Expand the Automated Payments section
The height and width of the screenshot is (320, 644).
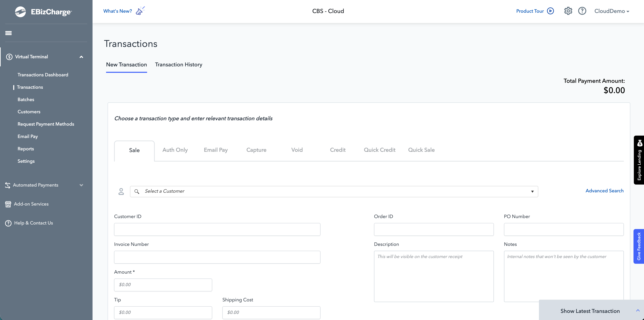point(81,185)
